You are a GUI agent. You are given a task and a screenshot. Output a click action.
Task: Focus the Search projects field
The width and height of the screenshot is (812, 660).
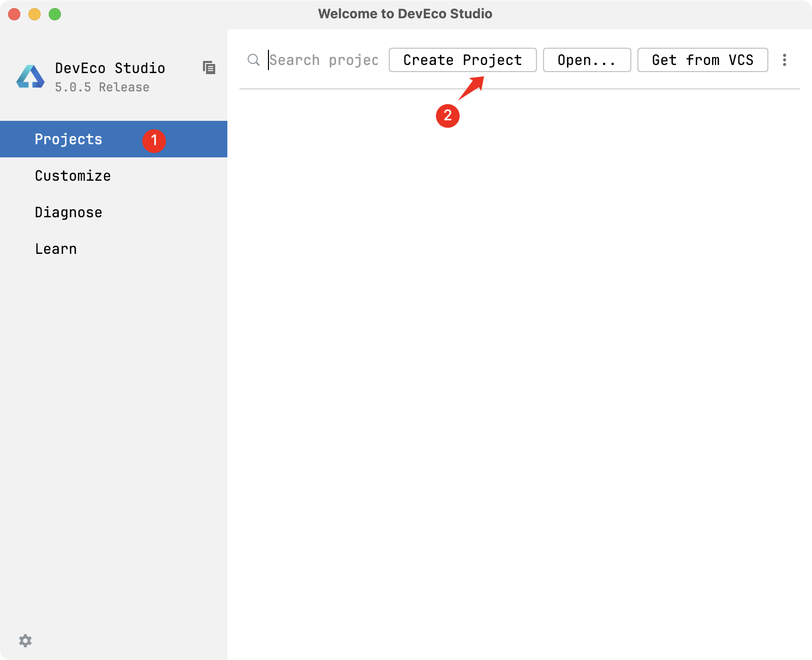click(324, 60)
